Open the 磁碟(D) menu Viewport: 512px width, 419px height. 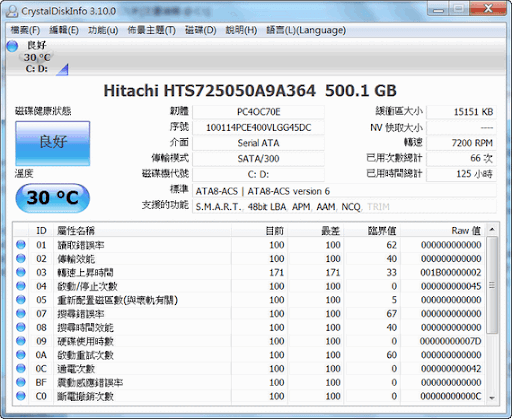click(200, 30)
